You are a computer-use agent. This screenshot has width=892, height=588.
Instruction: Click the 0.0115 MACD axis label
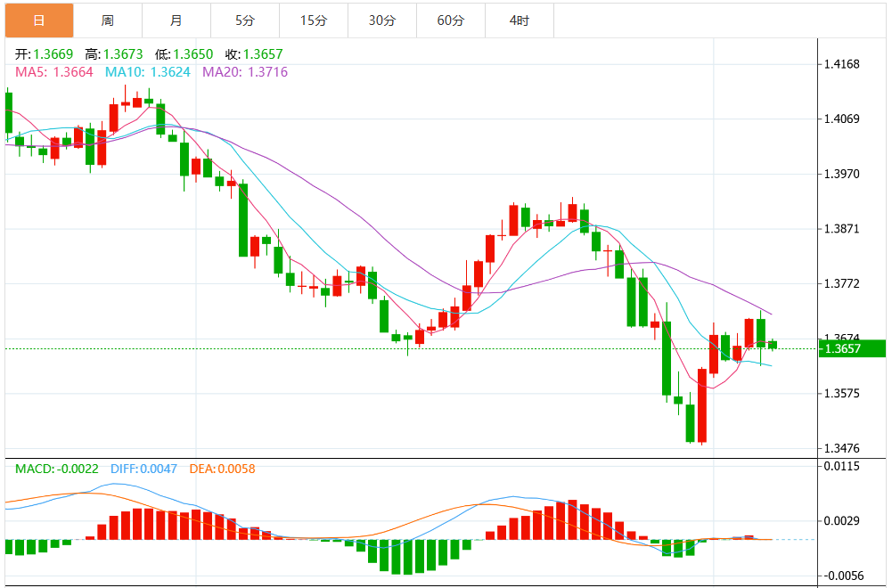click(x=841, y=466)
